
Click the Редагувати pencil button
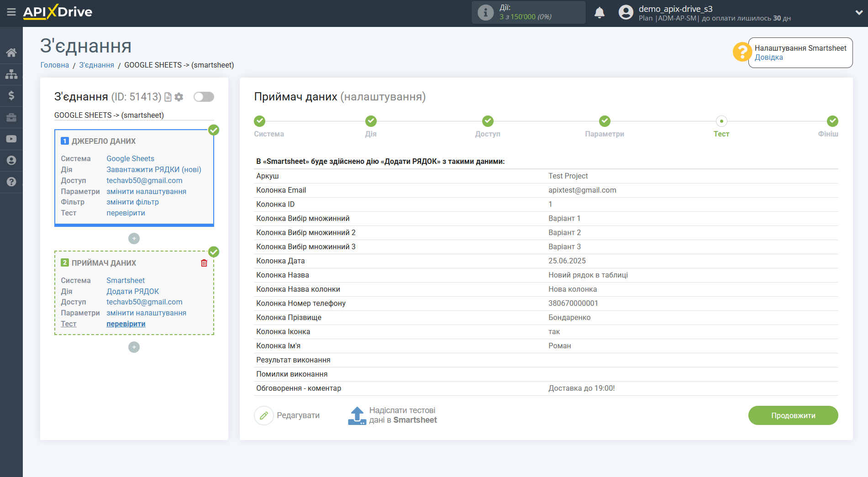(x=287, y=415)
